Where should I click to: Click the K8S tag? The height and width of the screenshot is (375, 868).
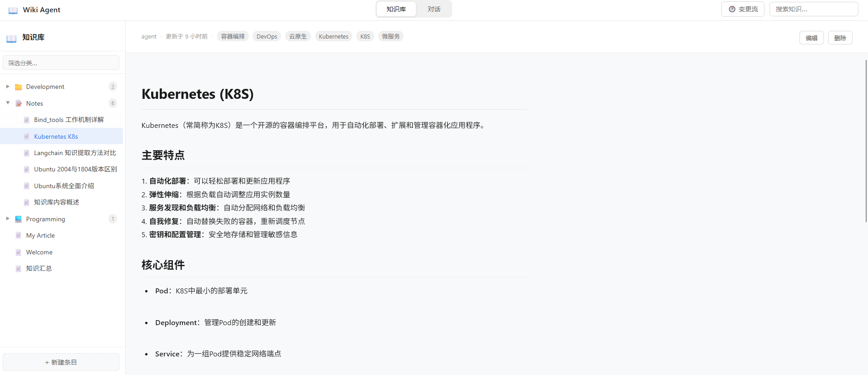pos(365,36)
